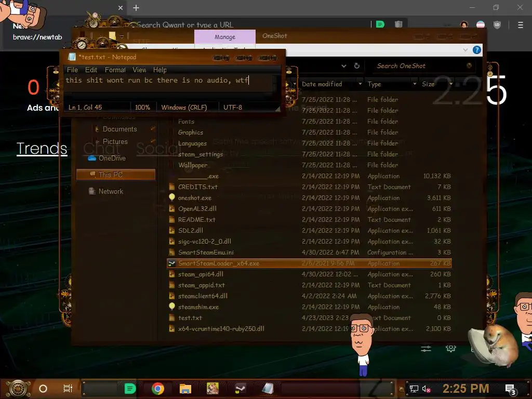Open the Brave hamburger menu
This screenshot has height=399, width=532.
tap(520, 25)
